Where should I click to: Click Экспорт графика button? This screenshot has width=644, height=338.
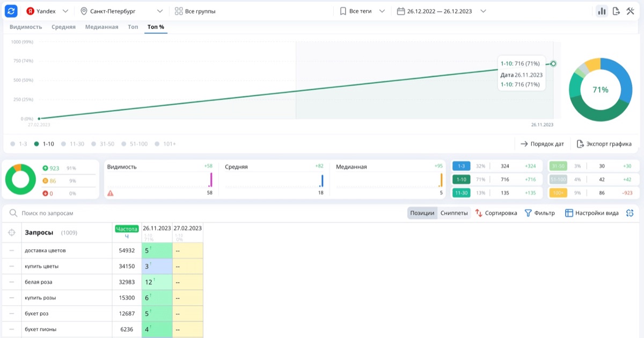(x=604, y=144)
